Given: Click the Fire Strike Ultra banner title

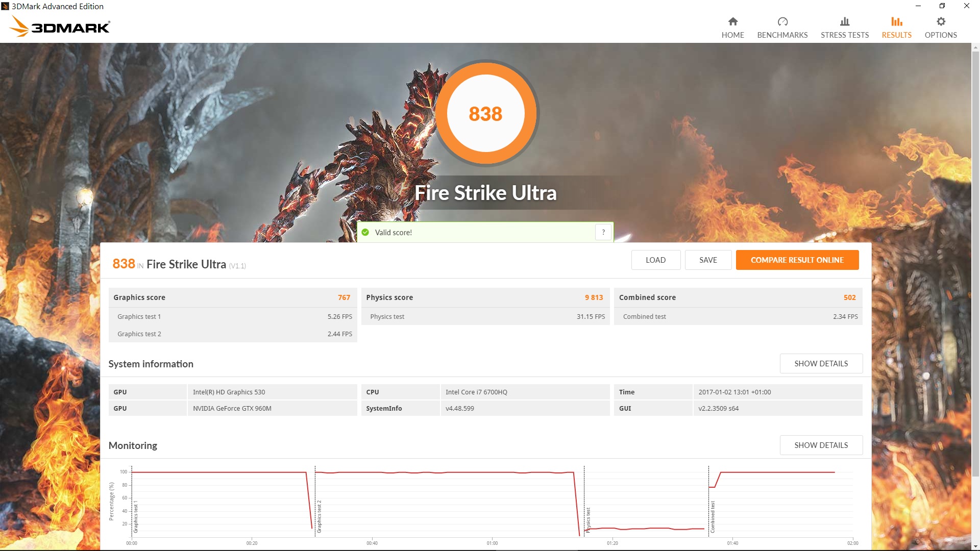Looking at the screenshot, I should click(x=485, y=193).
